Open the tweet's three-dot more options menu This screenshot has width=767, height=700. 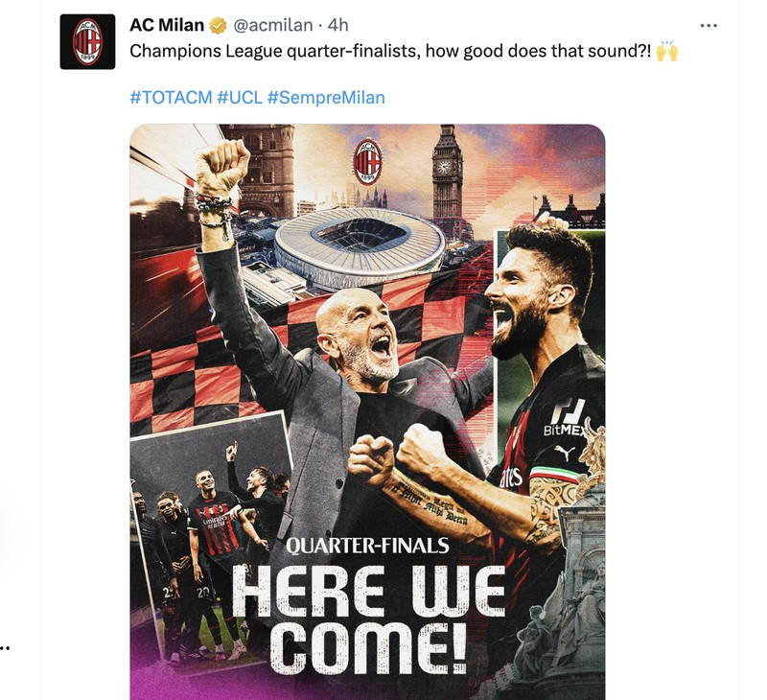click(709, 26)
